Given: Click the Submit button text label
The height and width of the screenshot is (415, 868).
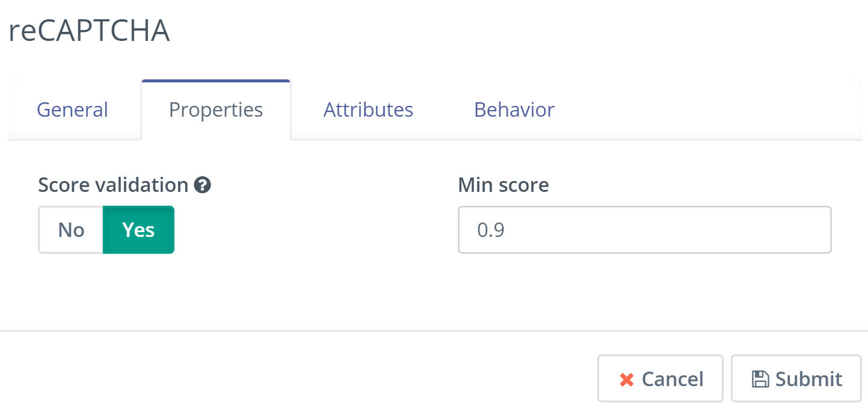Looking at the screenshot, I should 808,379.
